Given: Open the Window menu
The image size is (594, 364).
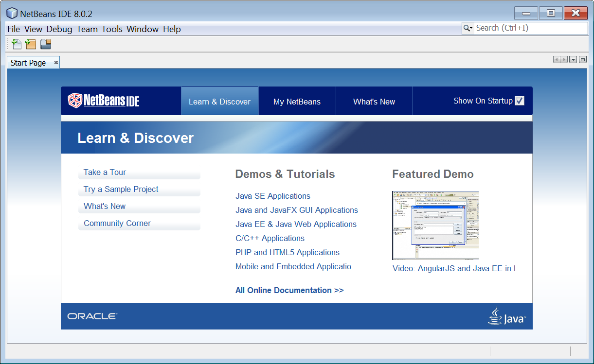Looking at the screenshot, I should 143,29.
